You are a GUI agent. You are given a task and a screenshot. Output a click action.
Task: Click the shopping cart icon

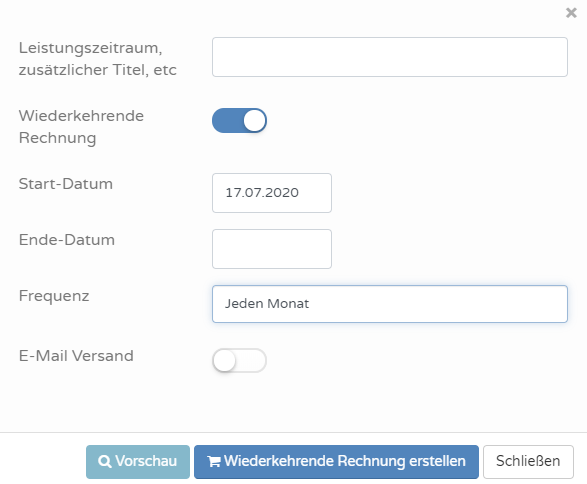click(x=214, y=462)
